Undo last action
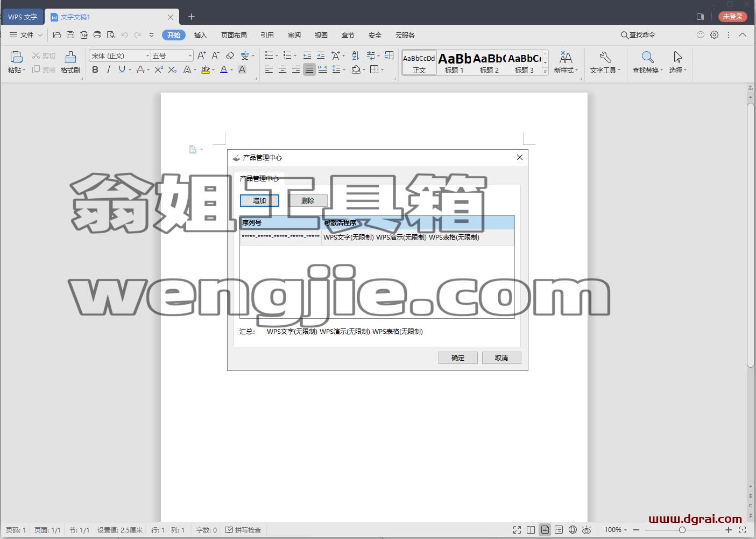 (x=124, y=35)
